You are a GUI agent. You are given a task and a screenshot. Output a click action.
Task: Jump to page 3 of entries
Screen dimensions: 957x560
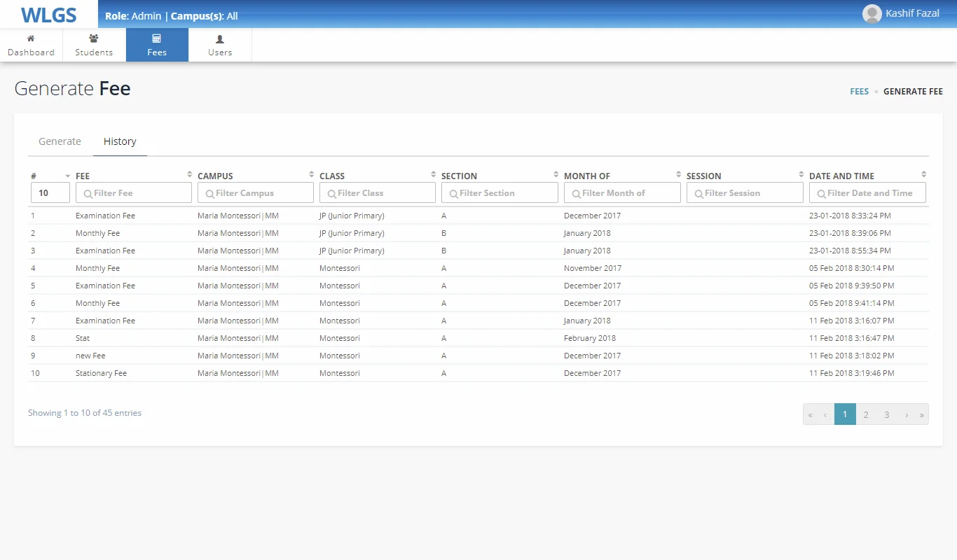tap(886, 414)
